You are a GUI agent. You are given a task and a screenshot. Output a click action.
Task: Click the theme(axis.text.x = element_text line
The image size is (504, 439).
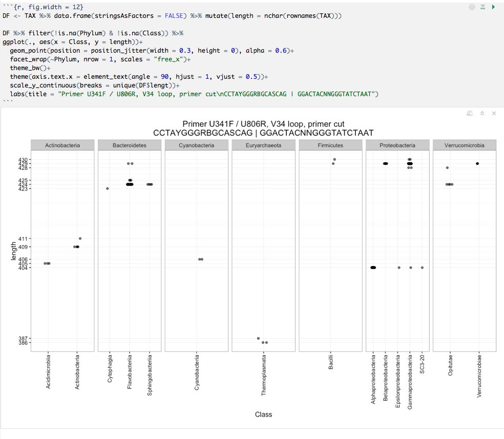tap(139, 76)
